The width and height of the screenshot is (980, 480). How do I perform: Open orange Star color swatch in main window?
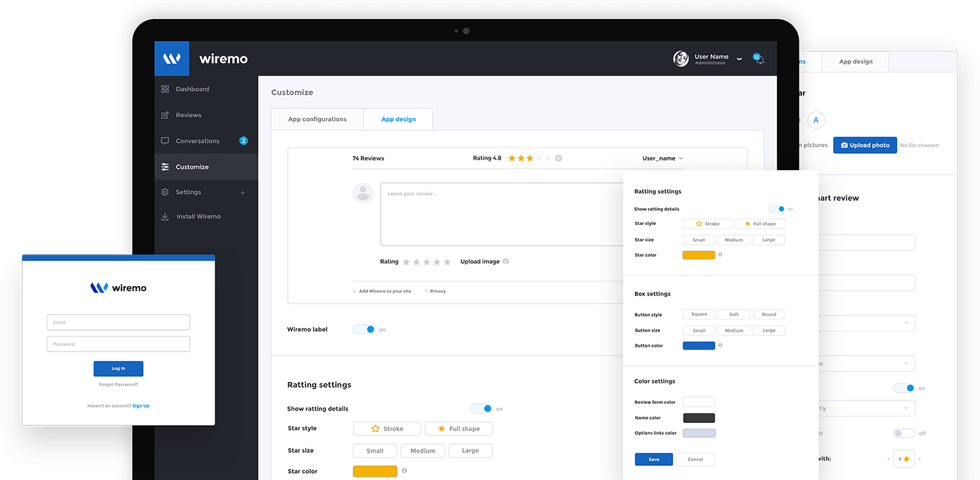click(x=375, y=471)
